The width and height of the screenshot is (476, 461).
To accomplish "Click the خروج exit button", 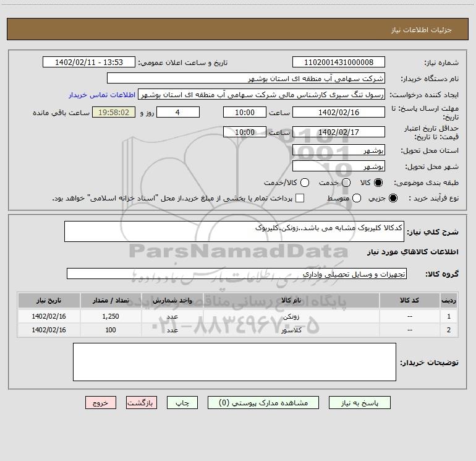I will pos(101,403).
